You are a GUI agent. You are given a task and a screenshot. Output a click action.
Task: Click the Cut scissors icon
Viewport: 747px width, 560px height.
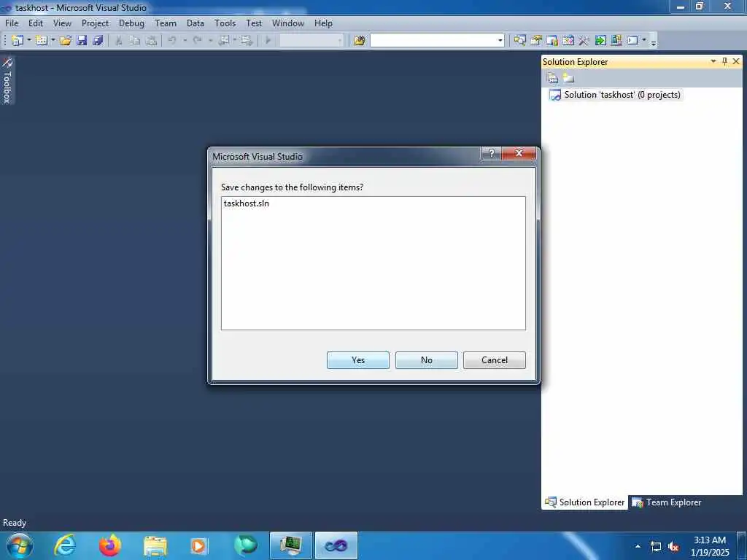119,41
